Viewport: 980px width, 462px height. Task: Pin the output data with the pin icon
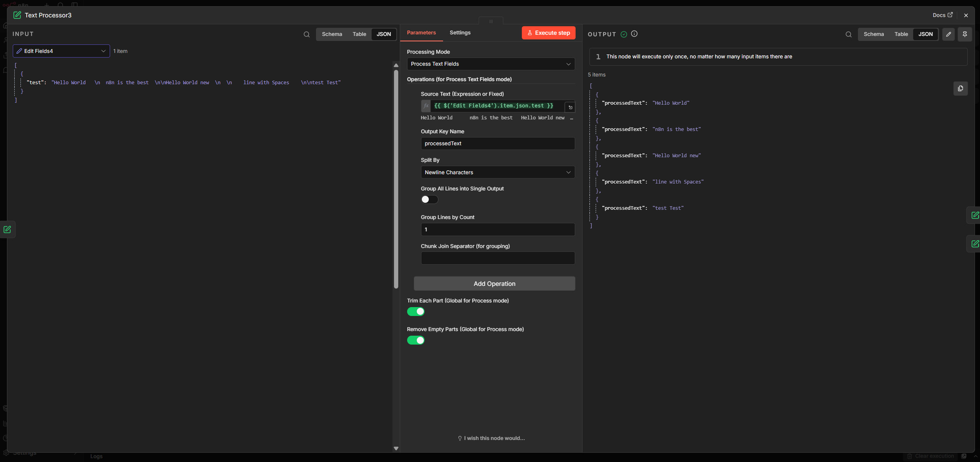coord(965,34)
